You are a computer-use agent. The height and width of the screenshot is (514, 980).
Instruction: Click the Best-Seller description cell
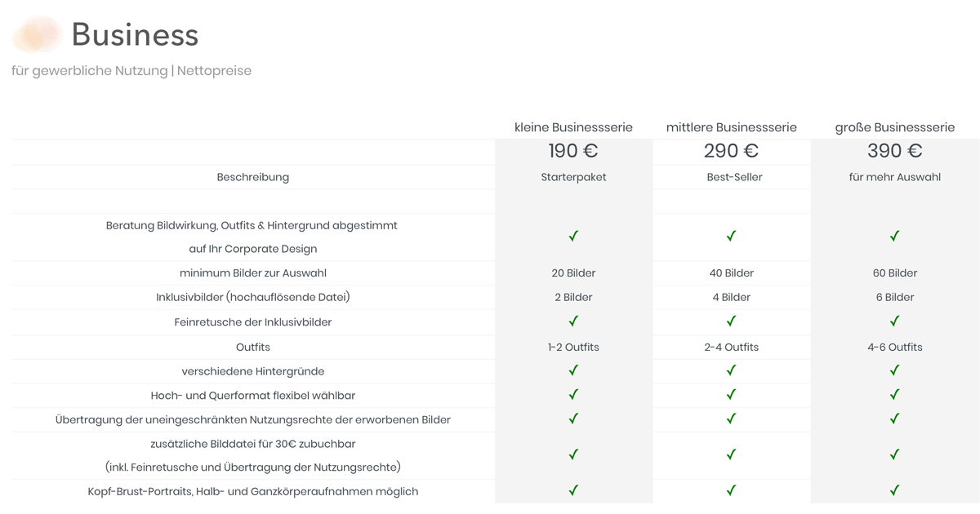pyautogui.click(x=734, y=177)
